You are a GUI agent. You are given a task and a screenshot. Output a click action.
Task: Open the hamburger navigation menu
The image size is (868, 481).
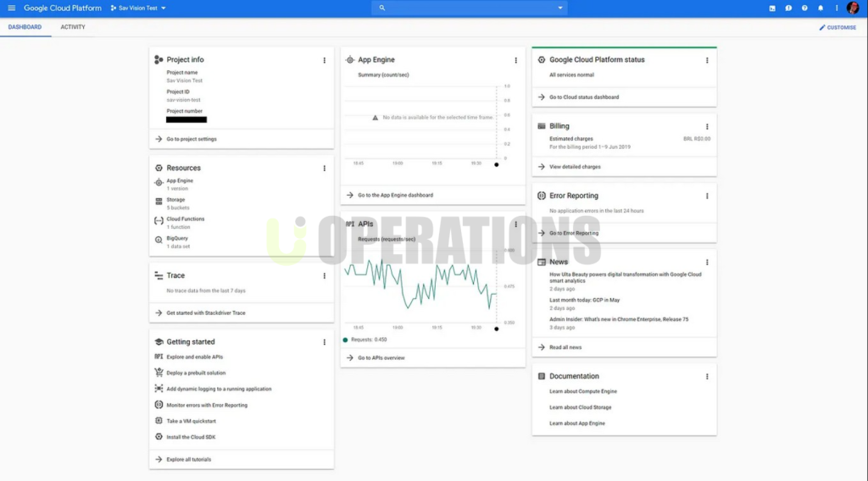click(11, 8)
